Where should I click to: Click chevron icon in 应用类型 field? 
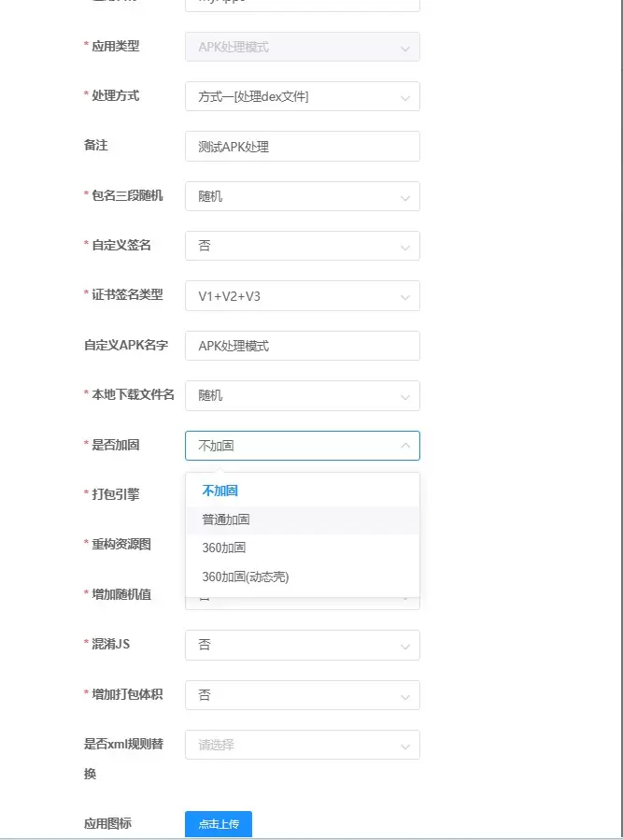(x=405, y=49)
